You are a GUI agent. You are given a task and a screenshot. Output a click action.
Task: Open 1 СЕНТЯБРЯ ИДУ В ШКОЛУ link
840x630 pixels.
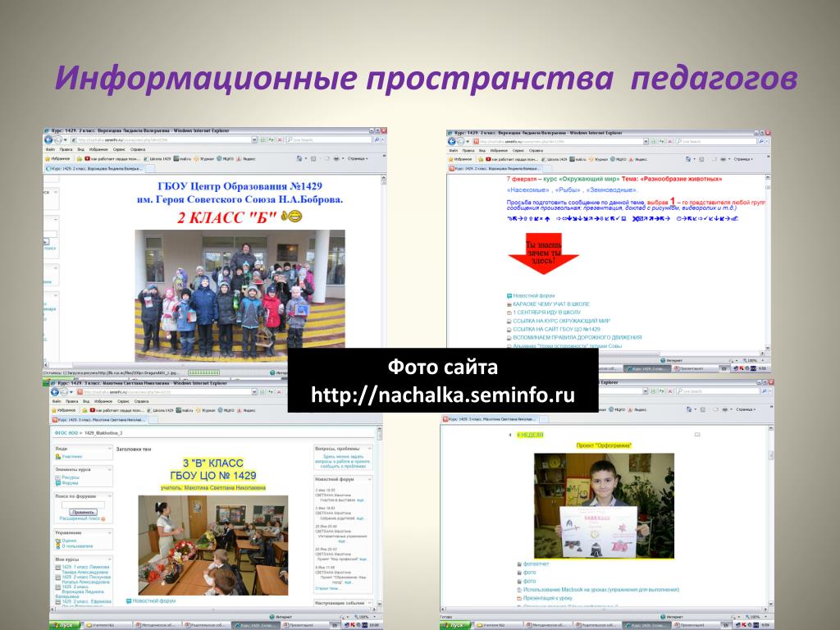pos(547,313)
